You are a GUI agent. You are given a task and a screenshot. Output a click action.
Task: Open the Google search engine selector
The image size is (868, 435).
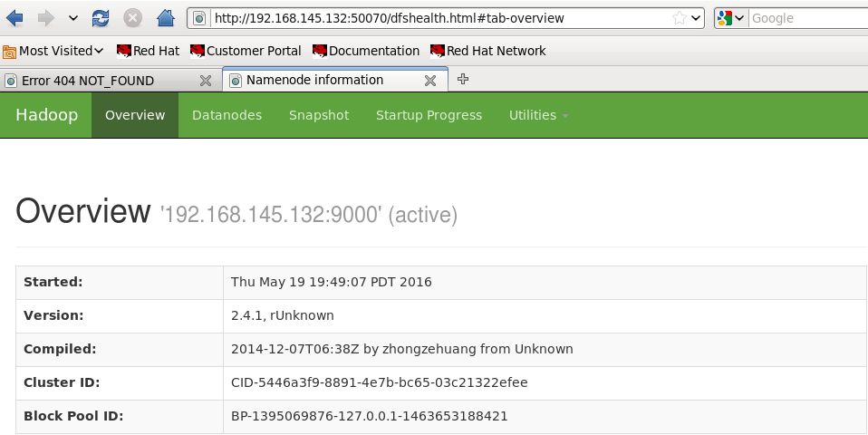pos(730,18)
